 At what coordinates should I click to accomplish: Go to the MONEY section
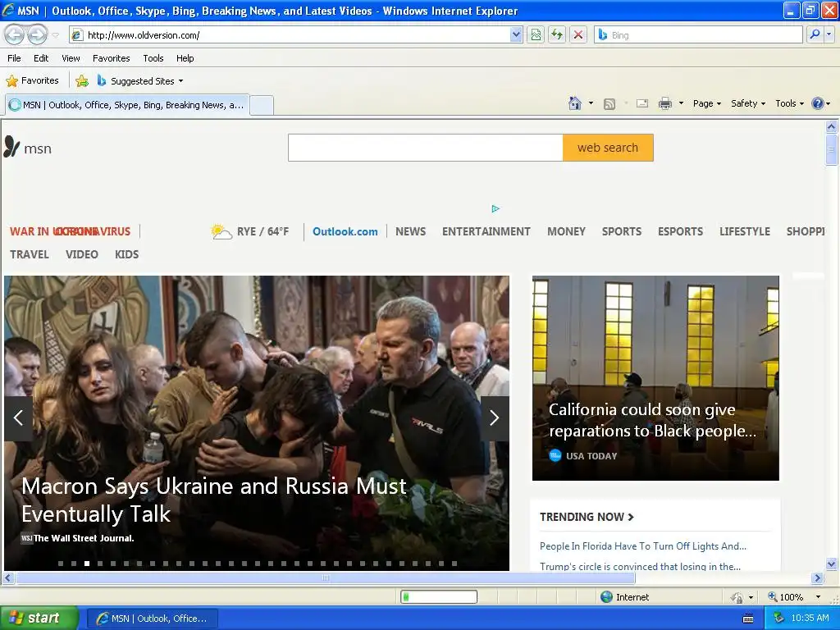click(x=566, y=231)
